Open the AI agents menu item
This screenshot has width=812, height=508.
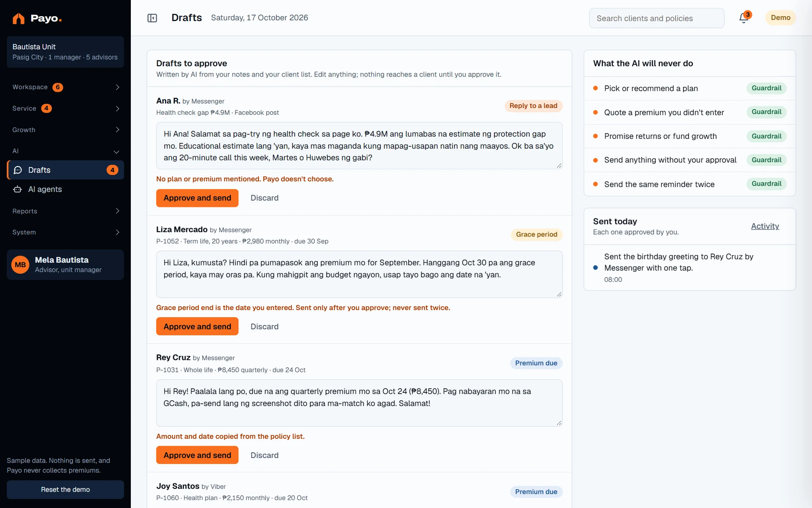65,189
